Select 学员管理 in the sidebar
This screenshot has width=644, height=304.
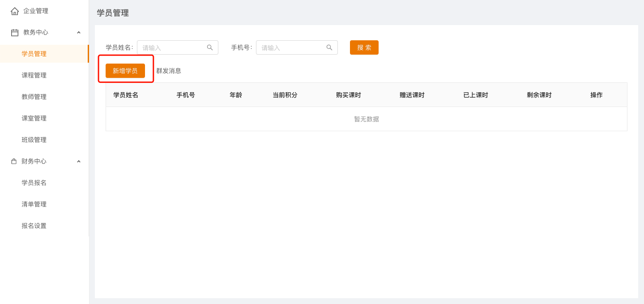[x=34, y=54]
